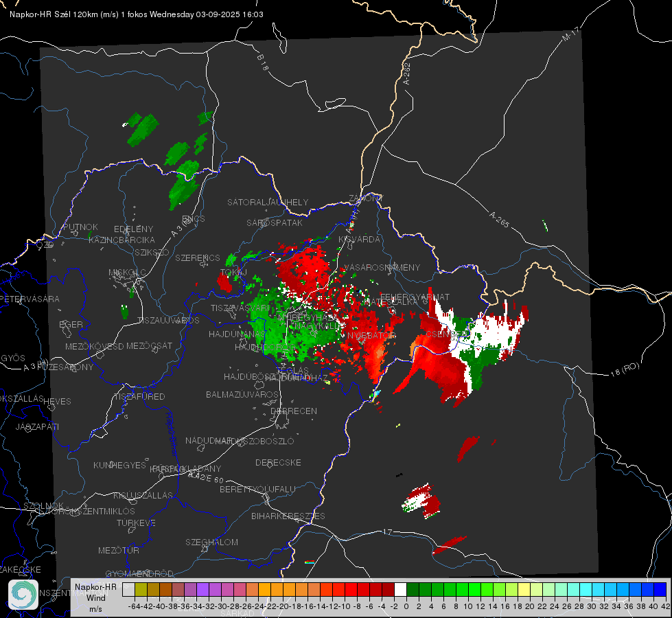This screenshot has width=672, height=618.
Task: Click the MEZŐKÖVESD town label
Action: (x=94, y=346)
